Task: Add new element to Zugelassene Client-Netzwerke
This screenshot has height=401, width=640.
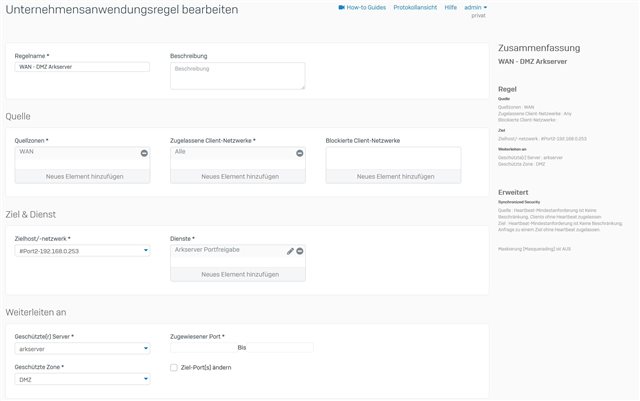Action: click(238, 176)
